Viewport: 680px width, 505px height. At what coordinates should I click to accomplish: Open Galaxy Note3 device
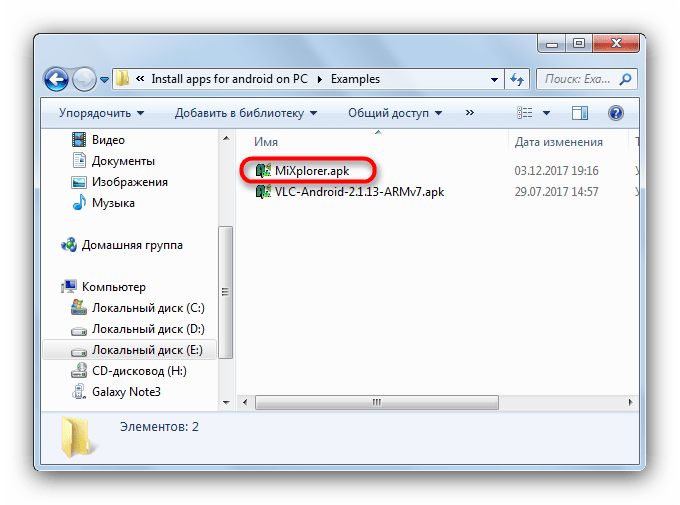126,392
